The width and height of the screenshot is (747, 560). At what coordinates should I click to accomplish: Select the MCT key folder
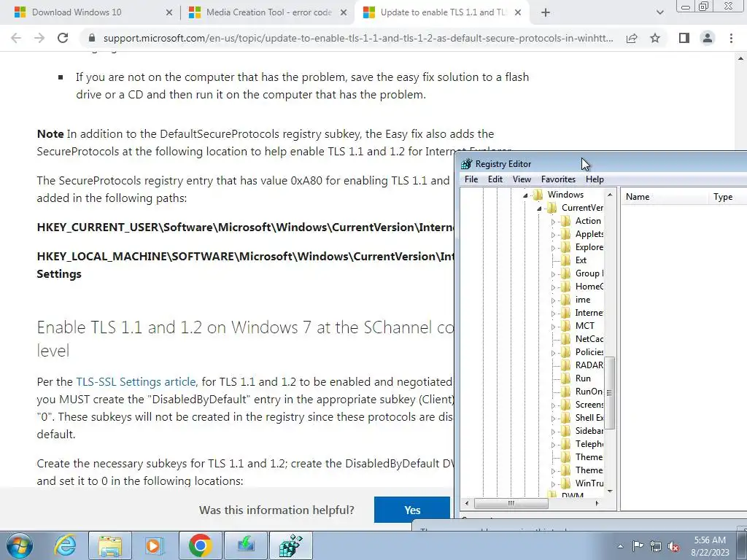point(578,326)
